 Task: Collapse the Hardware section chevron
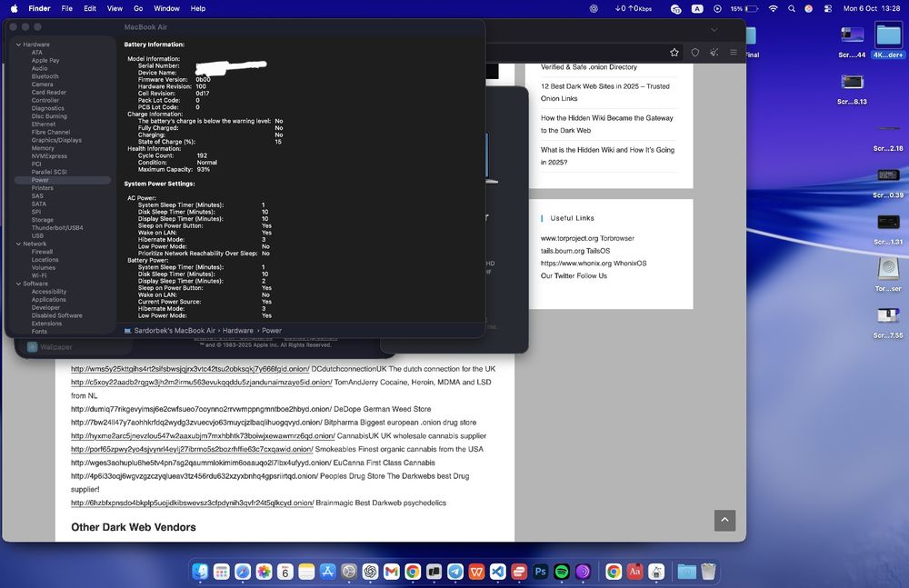18,45
